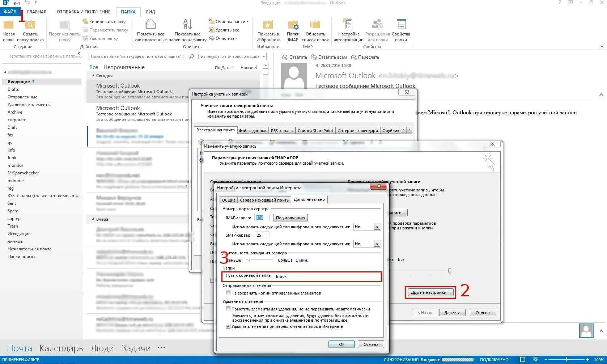This screenshot has height=364, width=607.
Task: Collapse the Today (Сегодня) message group
Action: click(93, 76)
